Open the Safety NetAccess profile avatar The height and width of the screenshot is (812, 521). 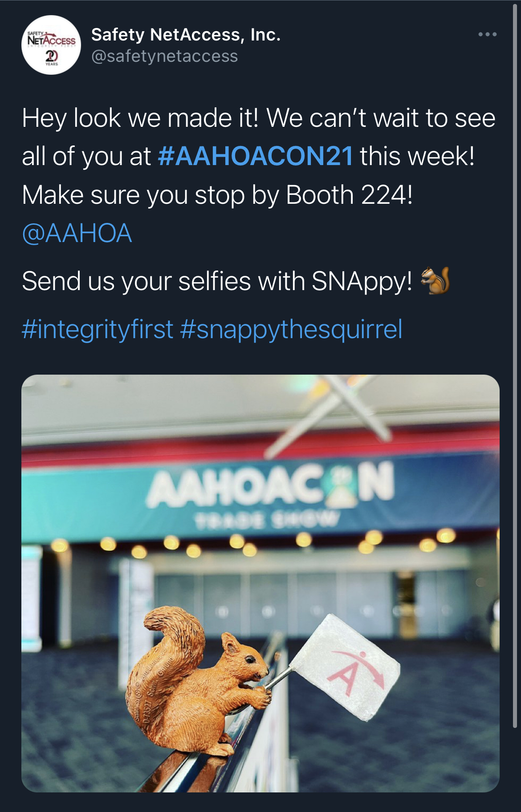51,45
